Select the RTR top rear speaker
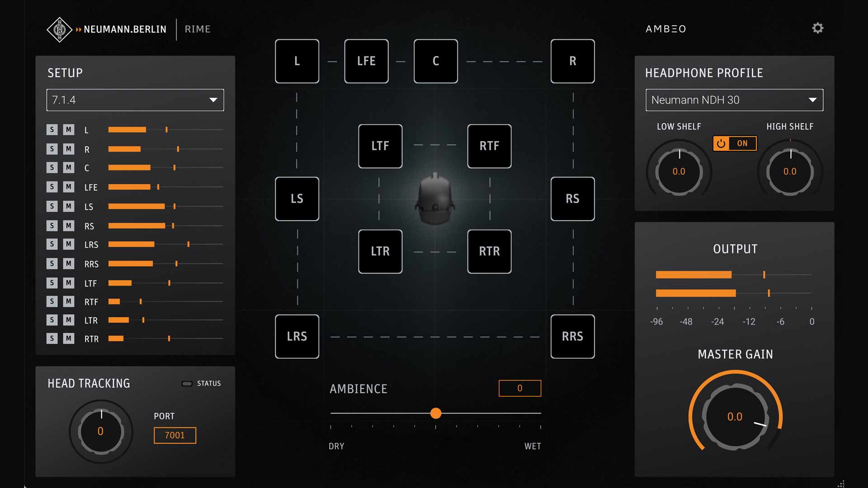The height and width of the screenshot is (488, 868). tap(489, 251)
